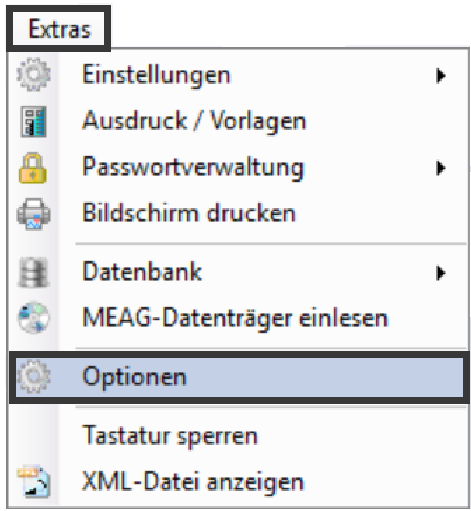Click the printer icon for Bildschirm drucken
471x511 pixels.
coord(33,214)
